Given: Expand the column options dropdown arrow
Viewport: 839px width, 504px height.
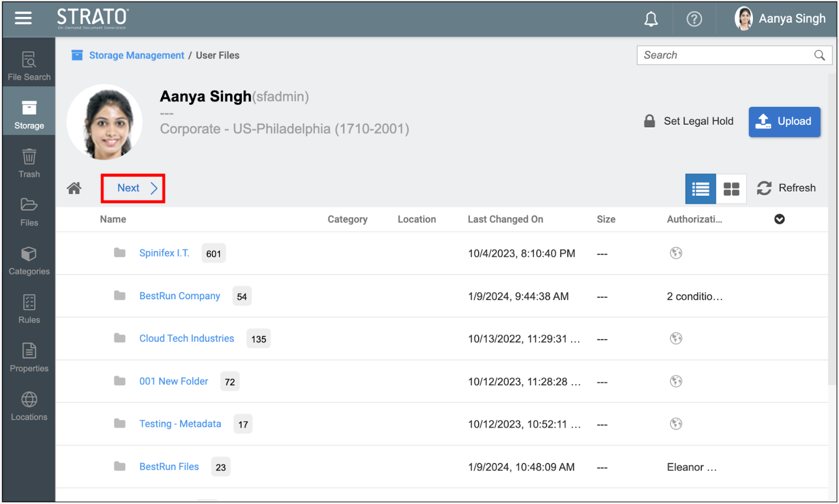Looking at the screenshot, I should 779,220.
